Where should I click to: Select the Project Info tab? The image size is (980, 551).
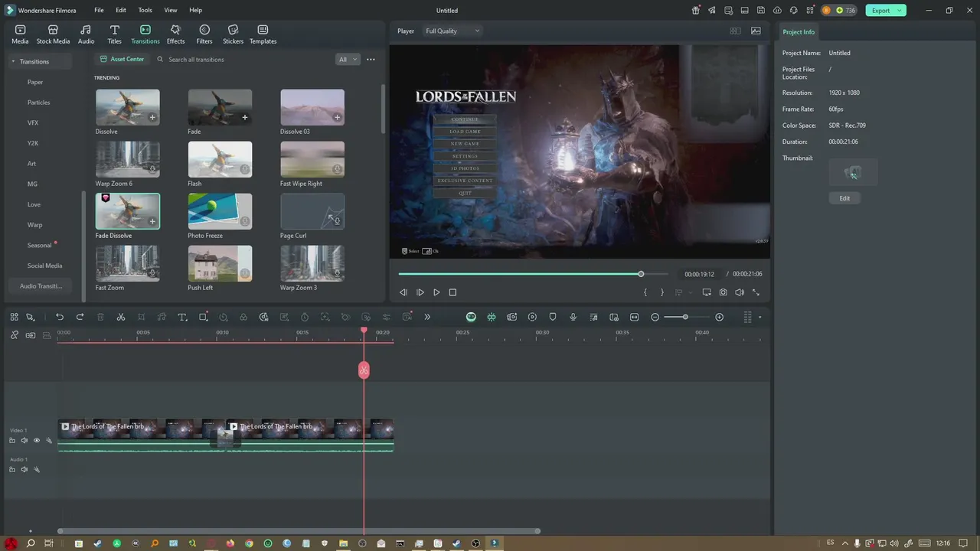coord(799,32)
